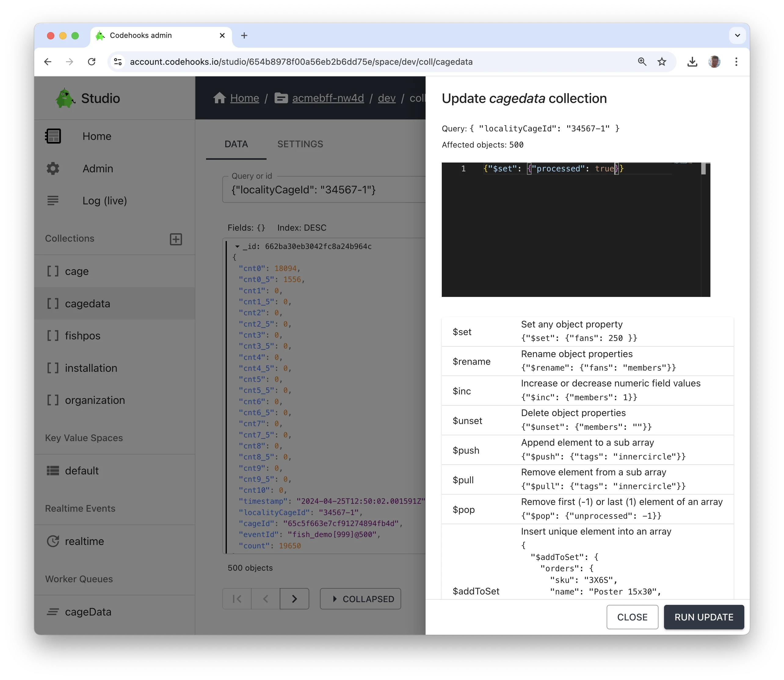The width and height of the screenshot is (784, 680).
Task: Open the tab search dropdown arrow
Action: 737,35
